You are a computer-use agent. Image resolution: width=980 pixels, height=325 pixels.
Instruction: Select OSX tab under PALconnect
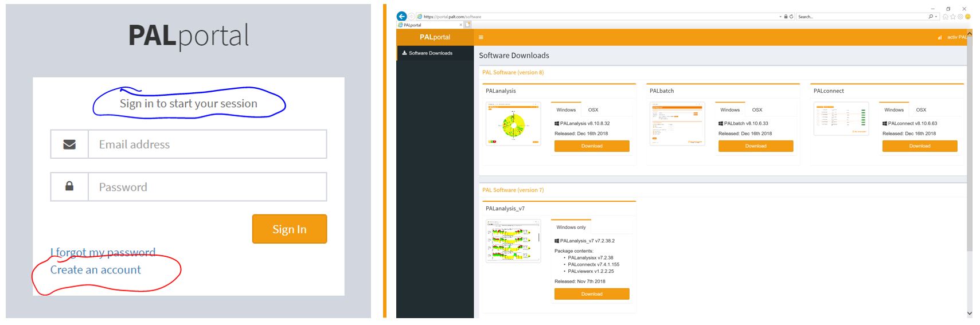pos(921,109)
